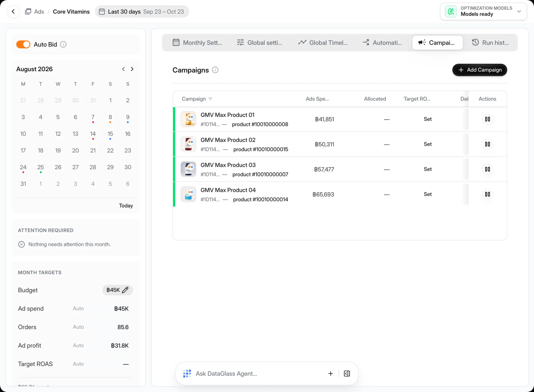Go to next month in calendar
The height and width of the screenshot is (392, 534).
pyautogui.click(x=132, y=69)
